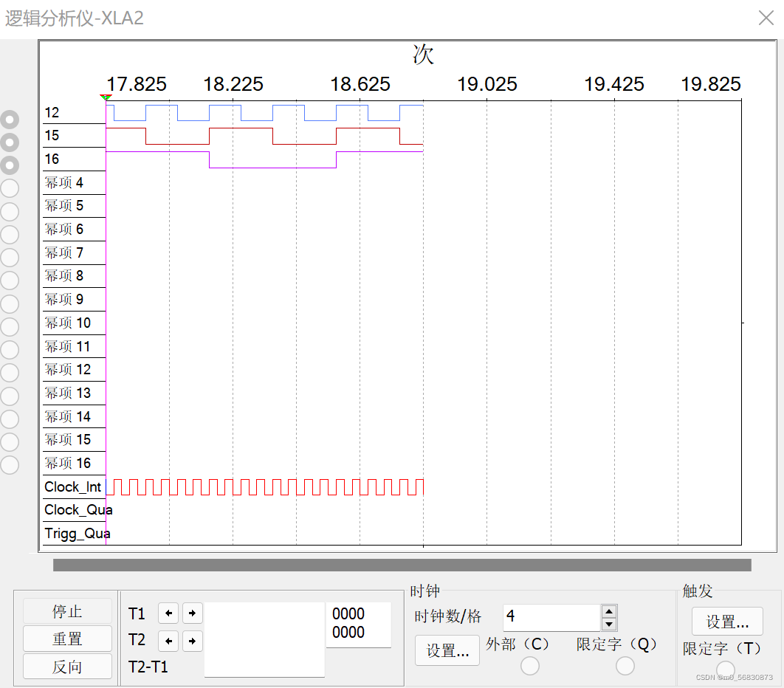Screen dimensions: 784x688
Task: Click the time axis value 19.025
Action: point(487,84)
